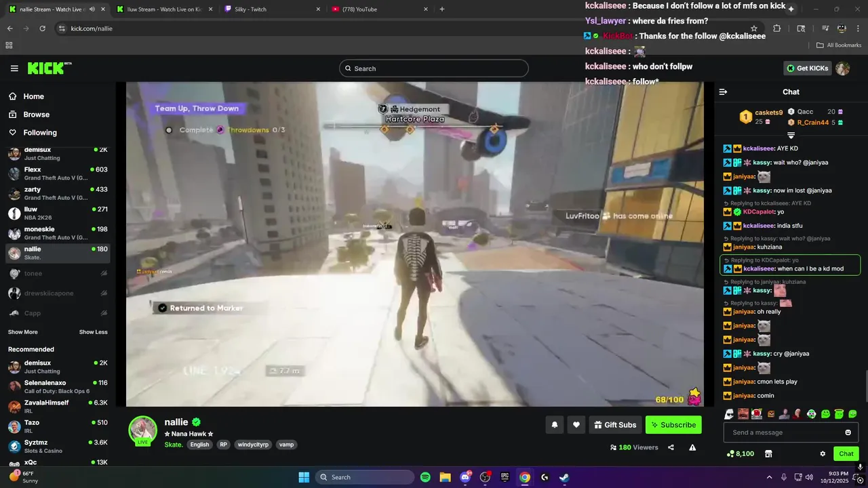Click the 8,100 channel points balance
868x488 pixels.
pos(741,453)
